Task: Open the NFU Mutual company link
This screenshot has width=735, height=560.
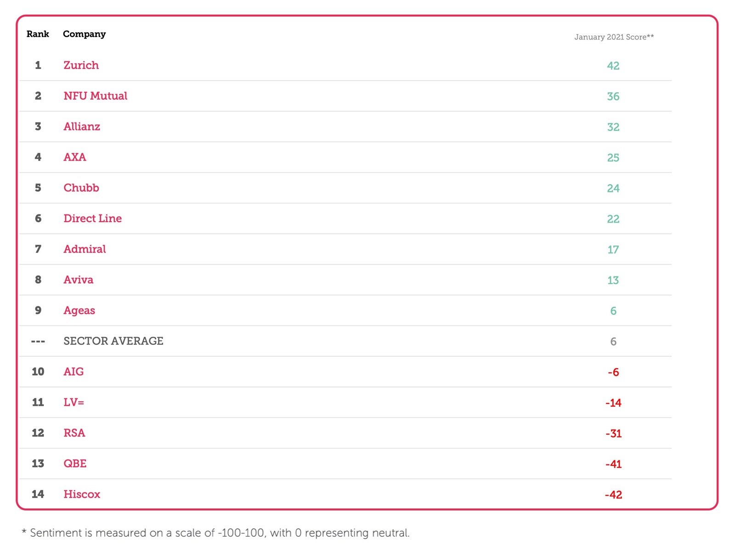Action: coord(95,96)
